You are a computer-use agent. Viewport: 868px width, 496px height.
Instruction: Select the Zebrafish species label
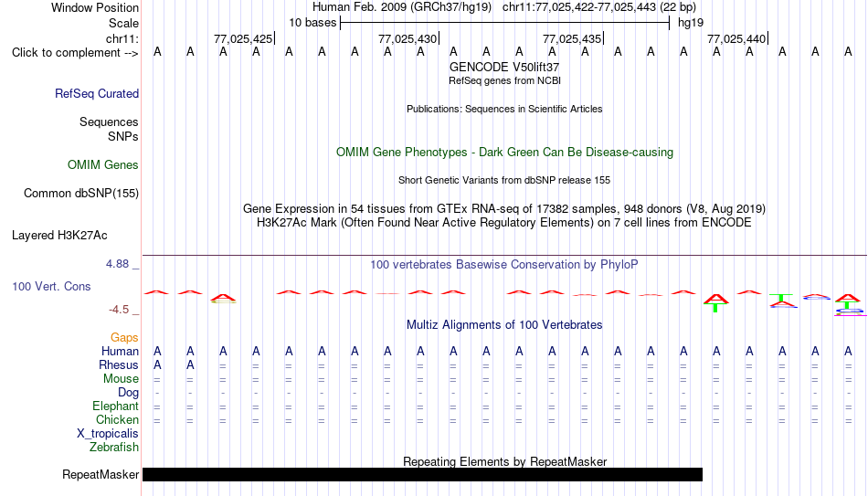[114, 447]
